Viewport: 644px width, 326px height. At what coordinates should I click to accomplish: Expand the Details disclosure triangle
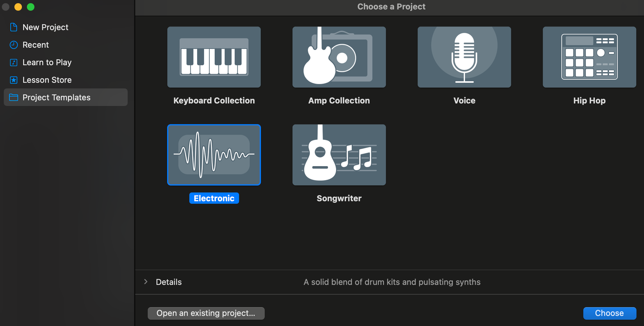tap(146, 281)
